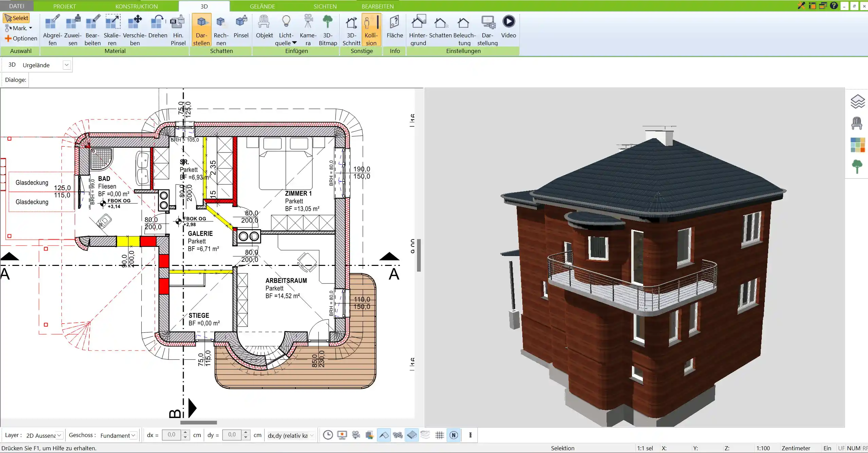Click the wrench tools icon in title bar

pyautogui.click(x=801, y=5)
